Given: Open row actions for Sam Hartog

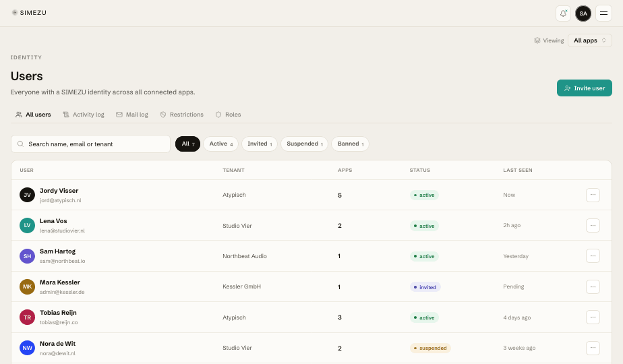Looking at the screenshot, I should point(593,256).
